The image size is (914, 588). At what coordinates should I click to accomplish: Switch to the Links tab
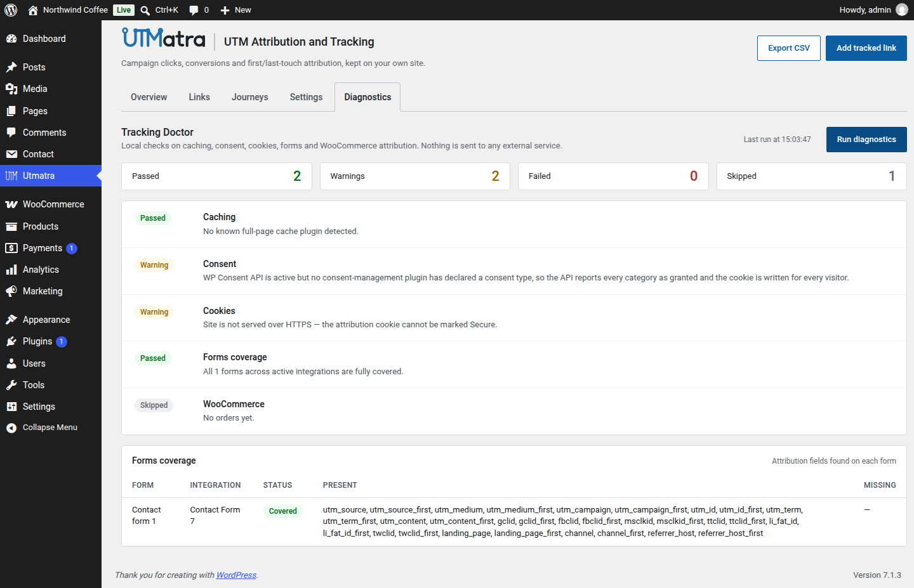click(199, 97)
